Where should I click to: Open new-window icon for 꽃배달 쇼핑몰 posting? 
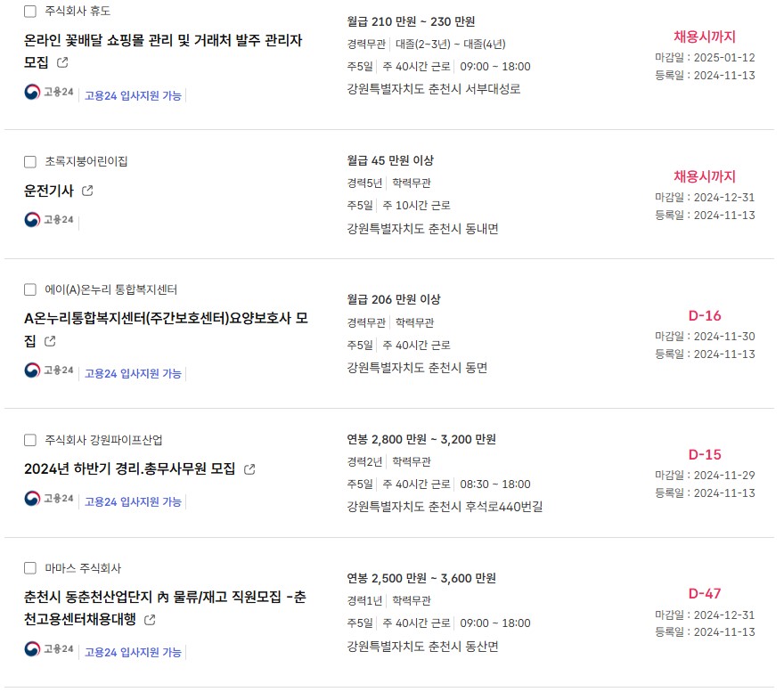[x=62, y=62]
